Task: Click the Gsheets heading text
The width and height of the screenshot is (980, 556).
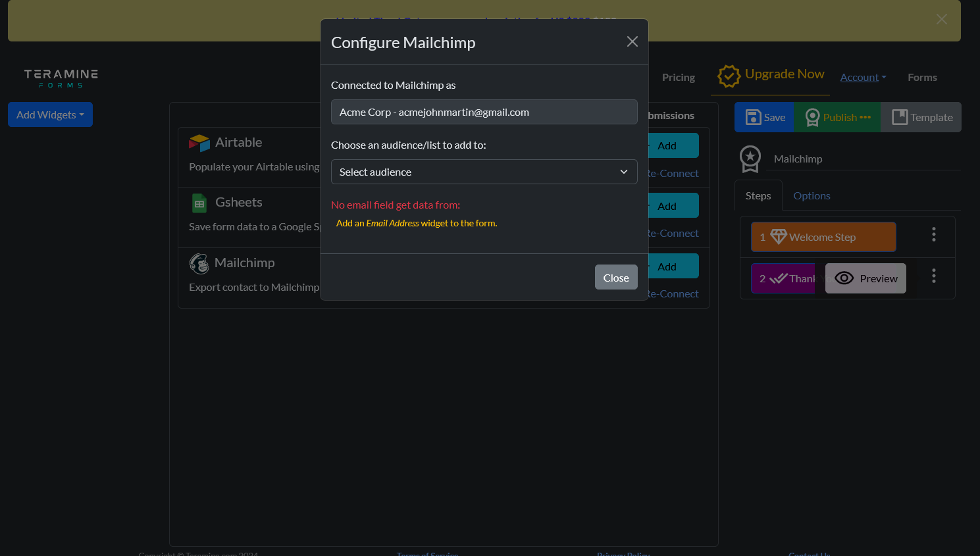Action: click(239, 202)
